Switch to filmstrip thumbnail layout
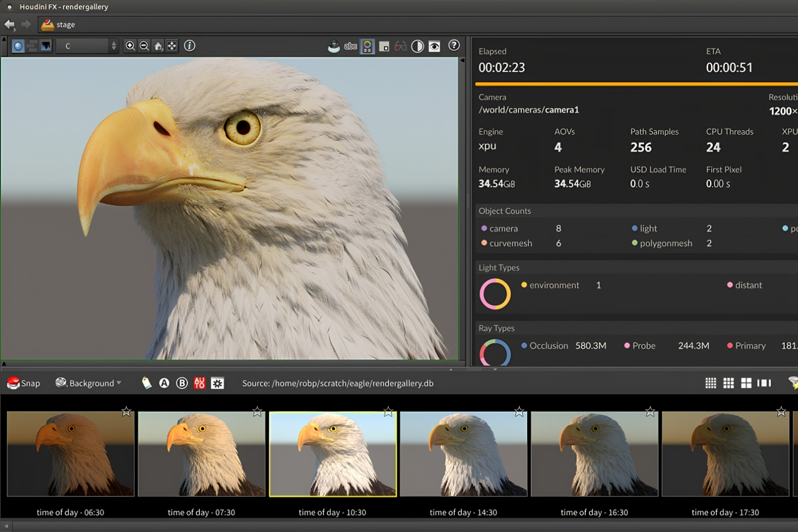 click(764, 383)
